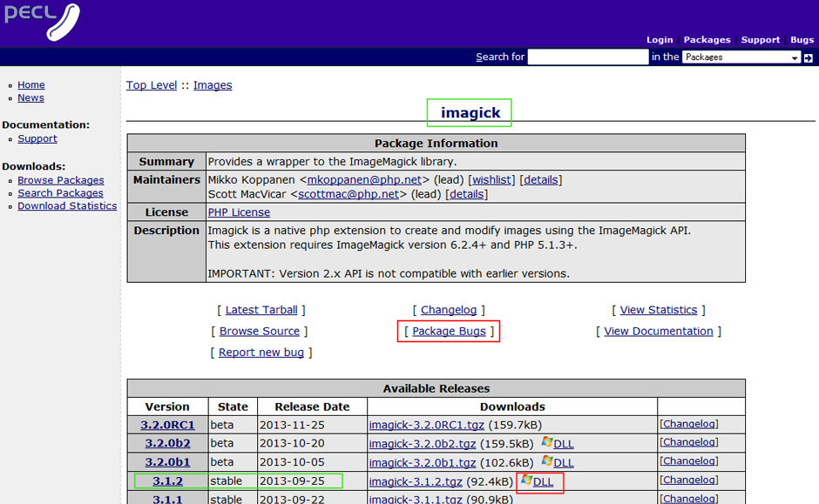Click the Report new bug link
819x504 pixels.
click(261, 353)
